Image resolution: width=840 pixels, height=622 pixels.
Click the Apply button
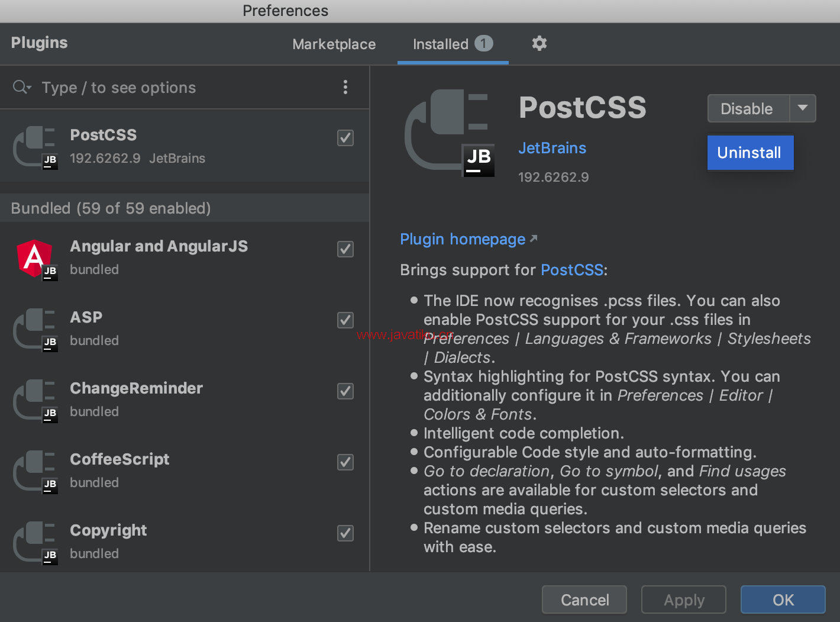click(x=684, y=600)
